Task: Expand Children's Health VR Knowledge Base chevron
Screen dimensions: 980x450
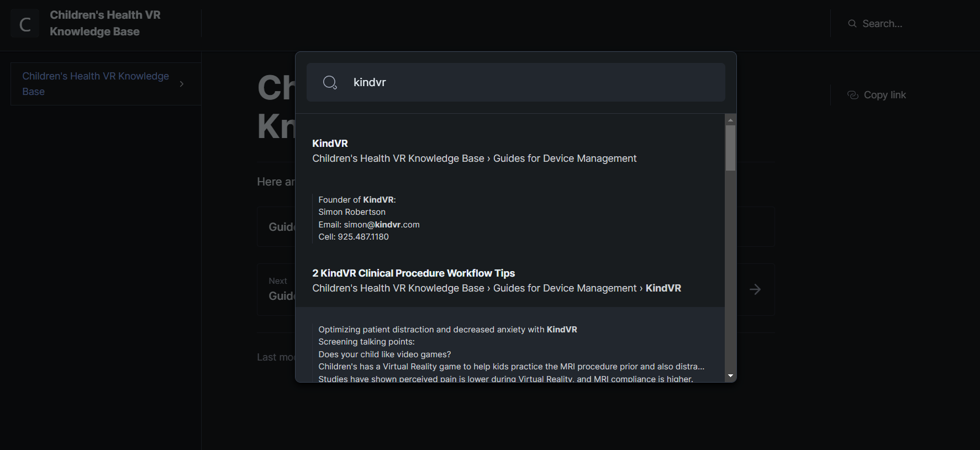Action: pyautogui.click(x=182, y=84)
